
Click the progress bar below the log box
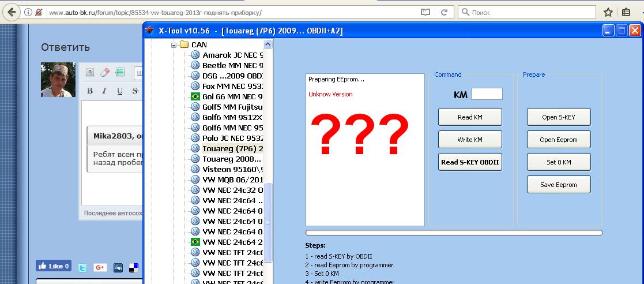pyautogui.click(x=454, y=233)
